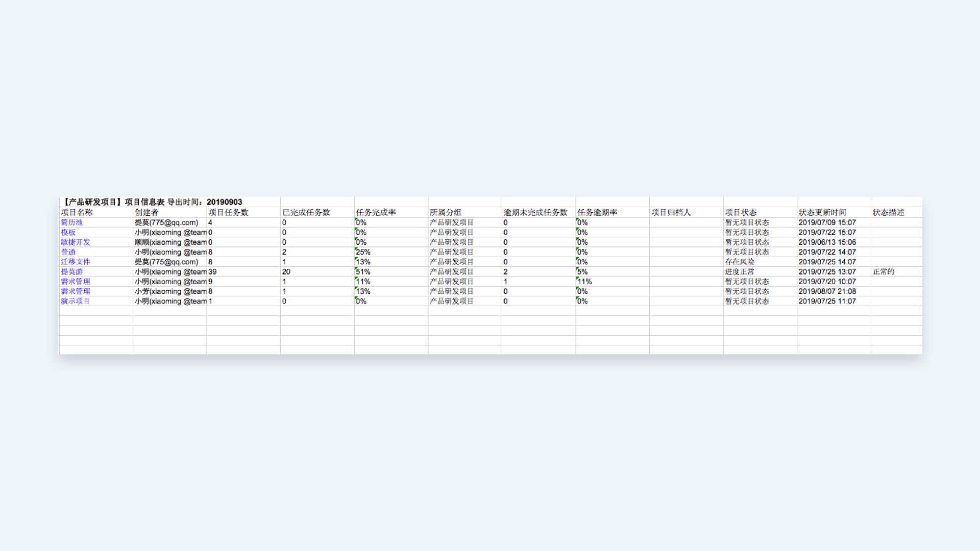Image resolution: width=980 pixels, height=551 pixels.
Task: Select the 正常的 status description cell
Action: pyautogui.click(x=896, y=272)
